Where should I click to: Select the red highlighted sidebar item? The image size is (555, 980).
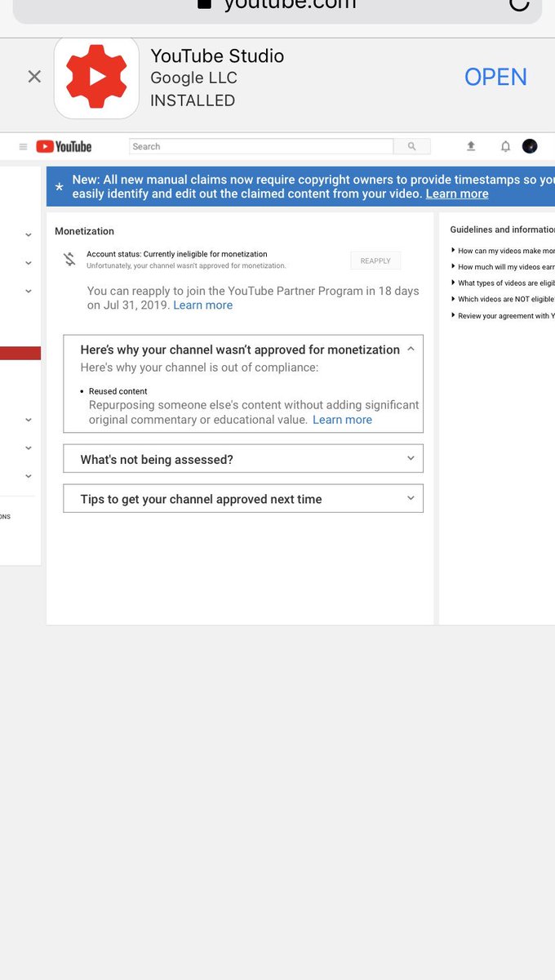pyautogui.click(x=20, y=354)
